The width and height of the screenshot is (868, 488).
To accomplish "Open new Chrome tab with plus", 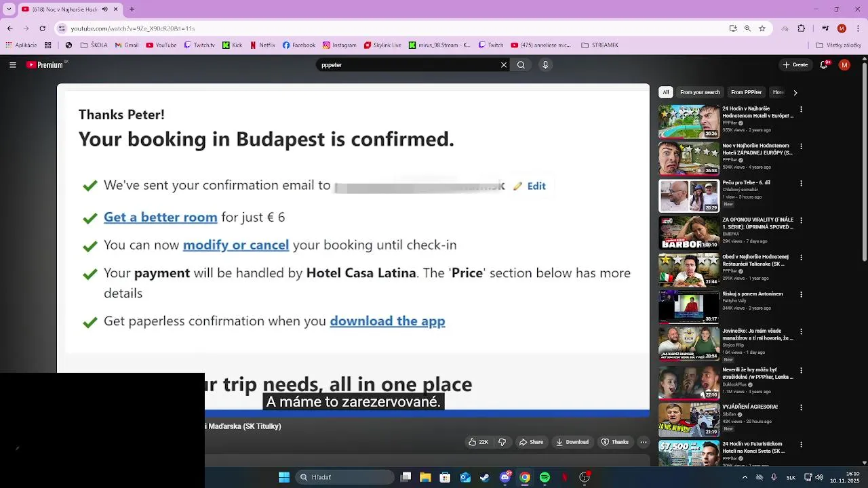I will [132, 9].
